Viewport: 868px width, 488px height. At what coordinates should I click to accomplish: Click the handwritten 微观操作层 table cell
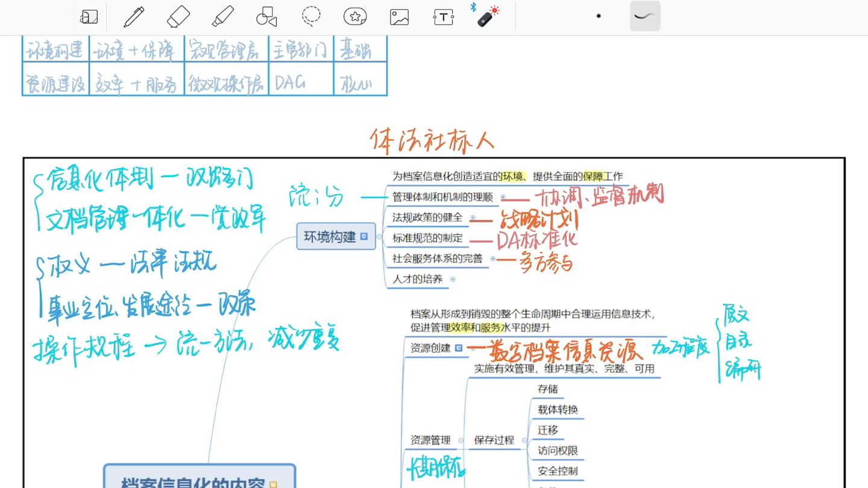tap(226, 84)
